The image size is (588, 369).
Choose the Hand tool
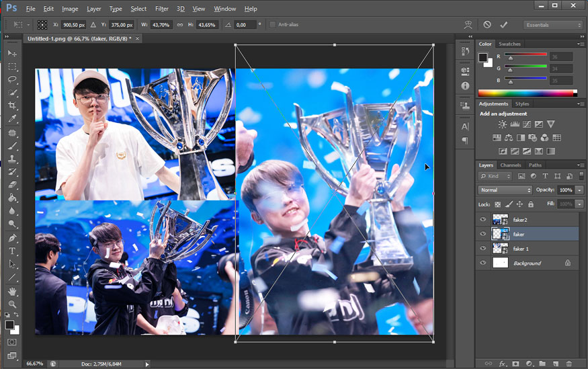pyautogui.click(x=12, y=291)
